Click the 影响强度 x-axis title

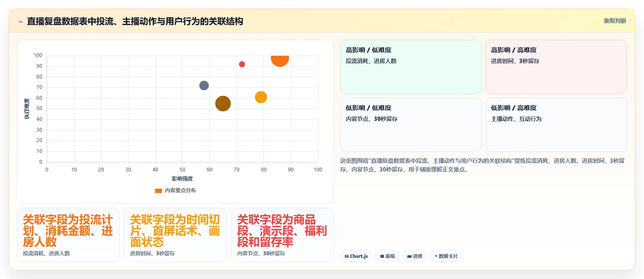pos(182,179)
